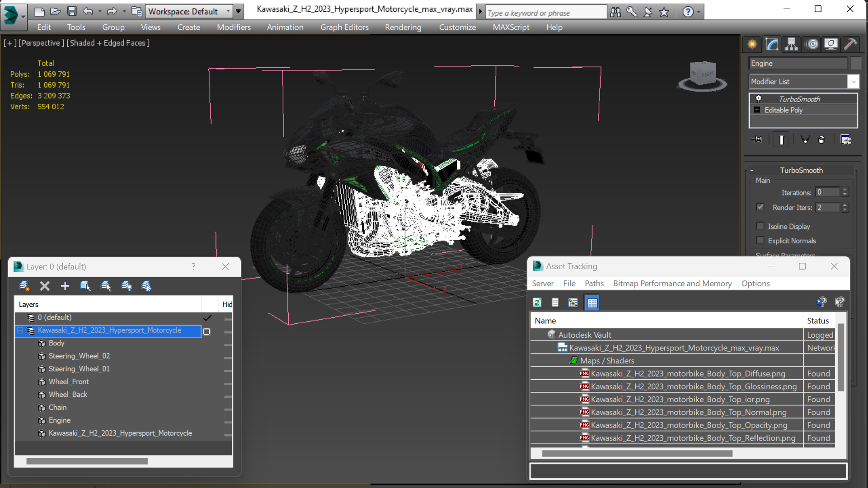Image resolution: width=868 pixels, height=488 pixels.
Task: Click the Status column header
Action: (820, 321)
